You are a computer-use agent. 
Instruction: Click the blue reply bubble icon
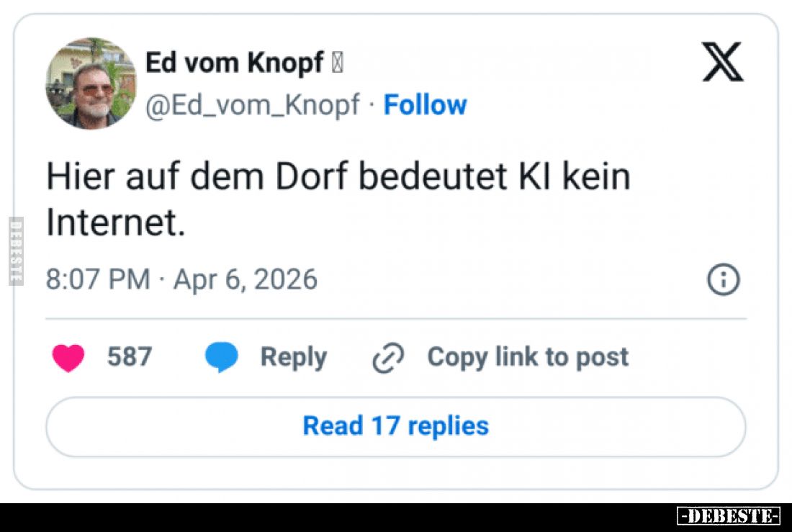(x=222, y=356)
